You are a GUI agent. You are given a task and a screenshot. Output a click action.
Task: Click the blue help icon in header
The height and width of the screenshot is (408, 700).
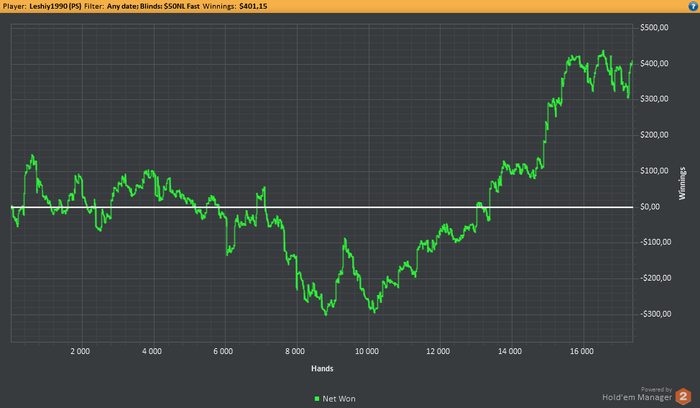point(693,6)
